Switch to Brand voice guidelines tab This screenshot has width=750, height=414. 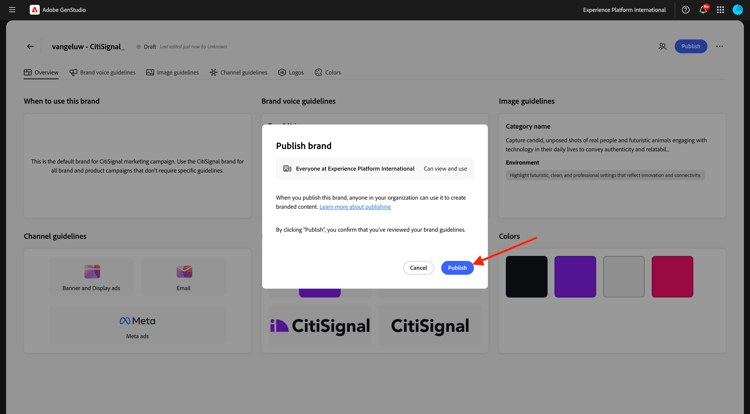coord(102,73)
